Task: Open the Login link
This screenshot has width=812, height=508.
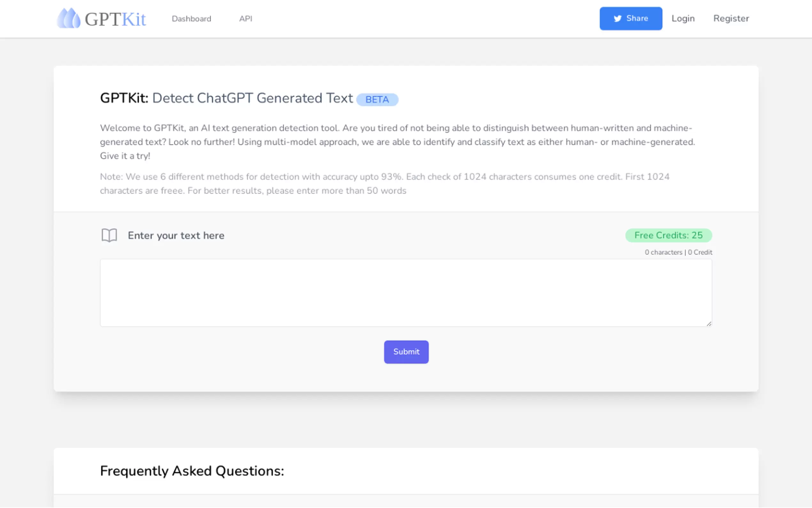Action: 683,19
